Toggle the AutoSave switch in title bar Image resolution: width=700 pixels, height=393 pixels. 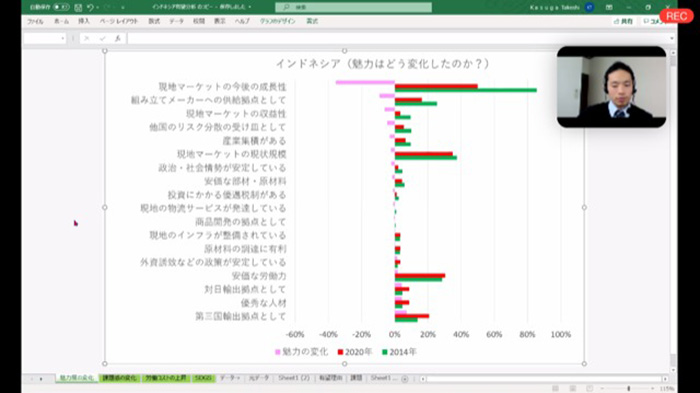tap(61, 7)
